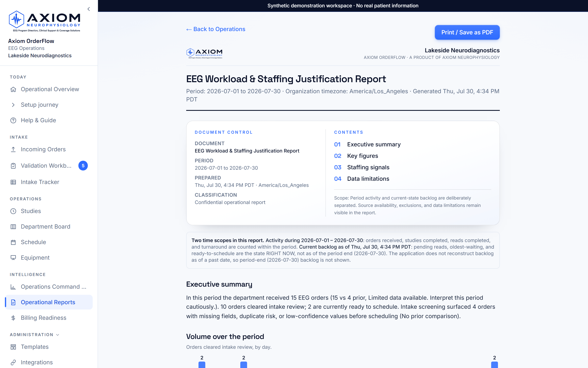Click the DOCUMENT CONTROL label
The height and width of the screenshot is (368, 588).
coord(224,132)
